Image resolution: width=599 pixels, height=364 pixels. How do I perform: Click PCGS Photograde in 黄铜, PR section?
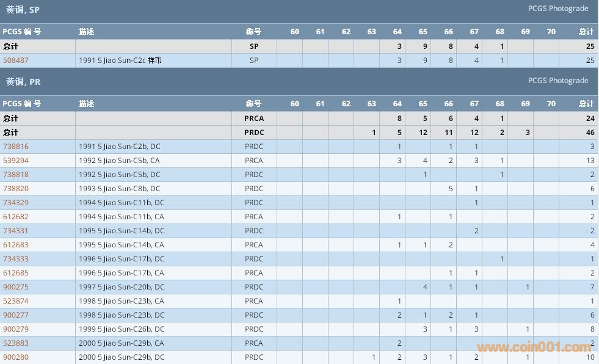coord(557,81)
